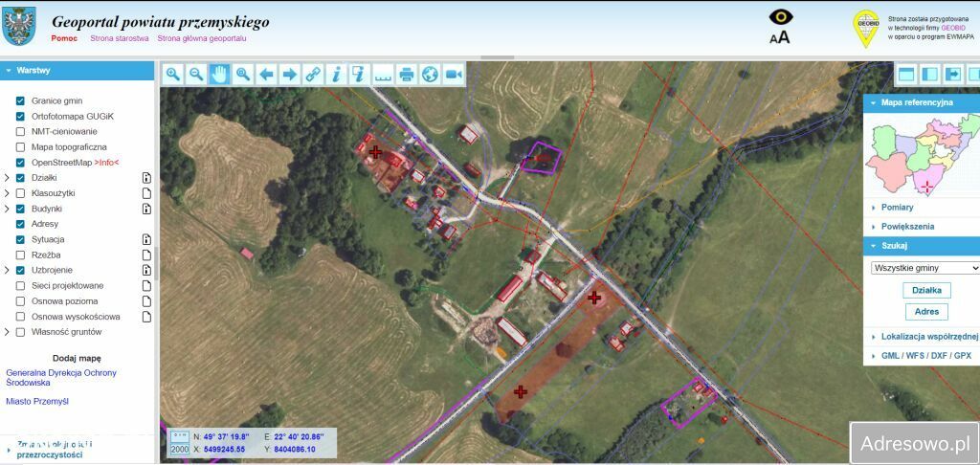
Task: Click the Adres search button
Action: click(926, 311)
